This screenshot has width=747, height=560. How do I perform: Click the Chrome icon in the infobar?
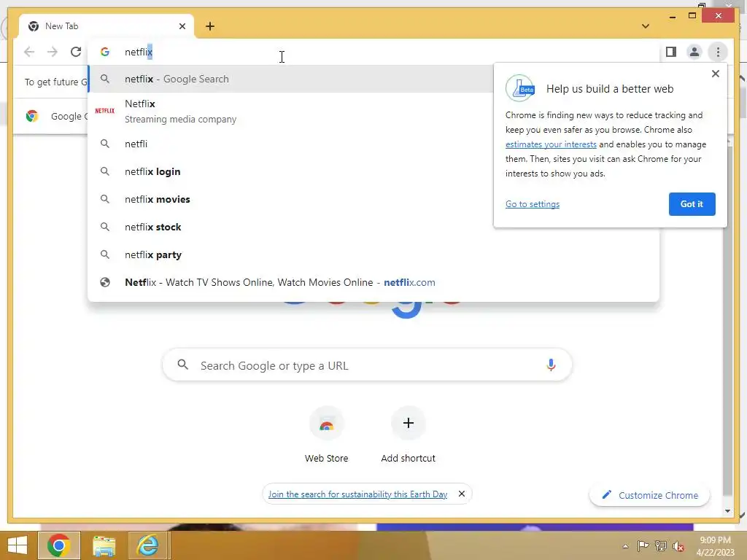tap(32, 116)
